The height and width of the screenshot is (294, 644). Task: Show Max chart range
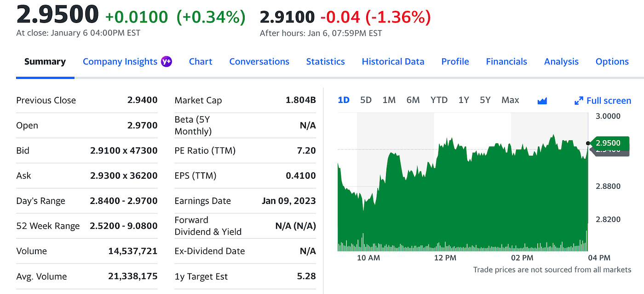click(x=510, y=100)
